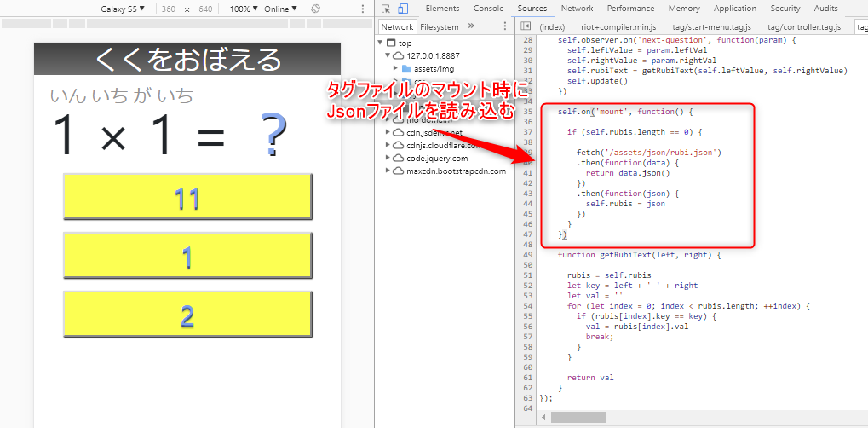Show more navigator tabs chevron

coord(471,26)
